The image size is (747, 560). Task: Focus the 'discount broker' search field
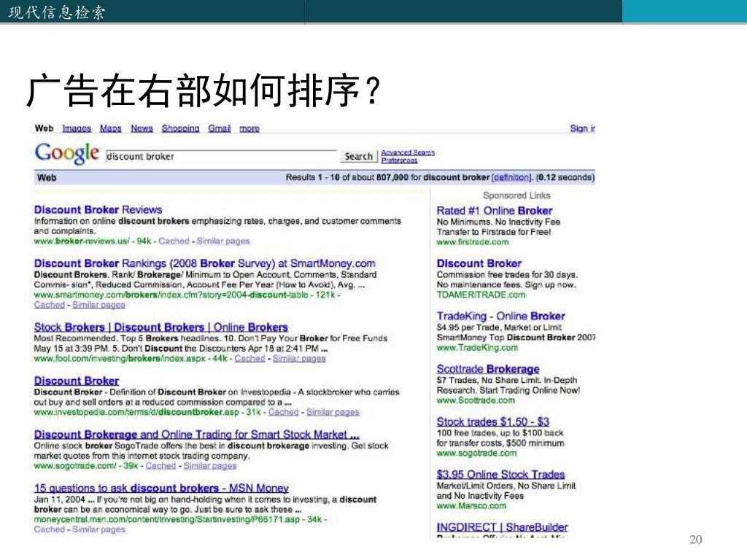pyautogui.click(x=221, y=156)
